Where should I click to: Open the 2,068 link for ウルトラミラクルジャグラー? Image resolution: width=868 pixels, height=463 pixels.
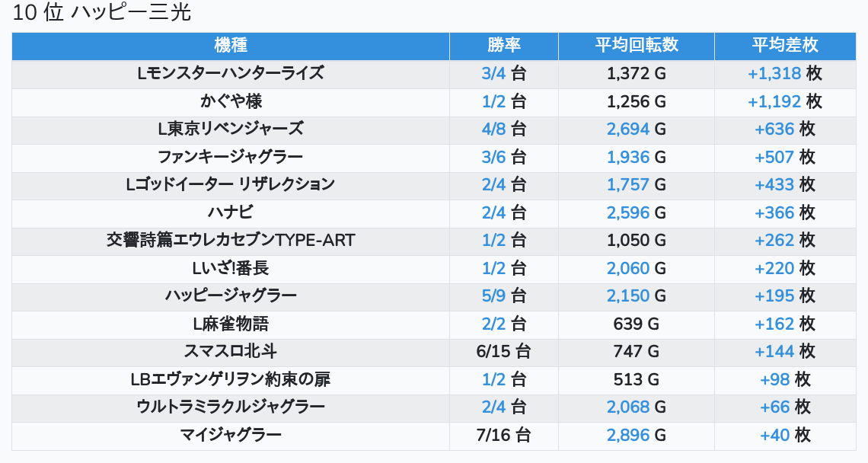coord(628,407)
